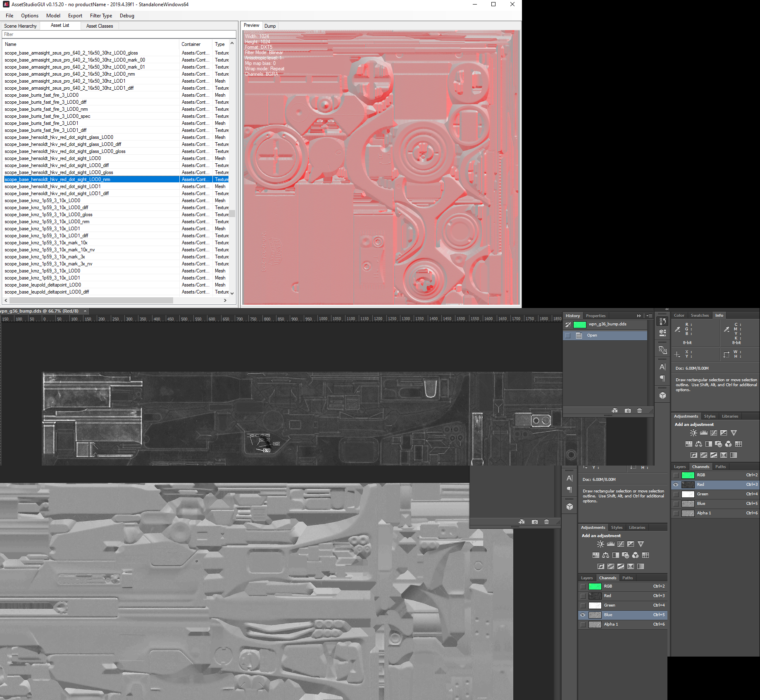Open the Filter Type menu
The width and height of the screenshot is (760, 700).
click(x=101, y=16)
